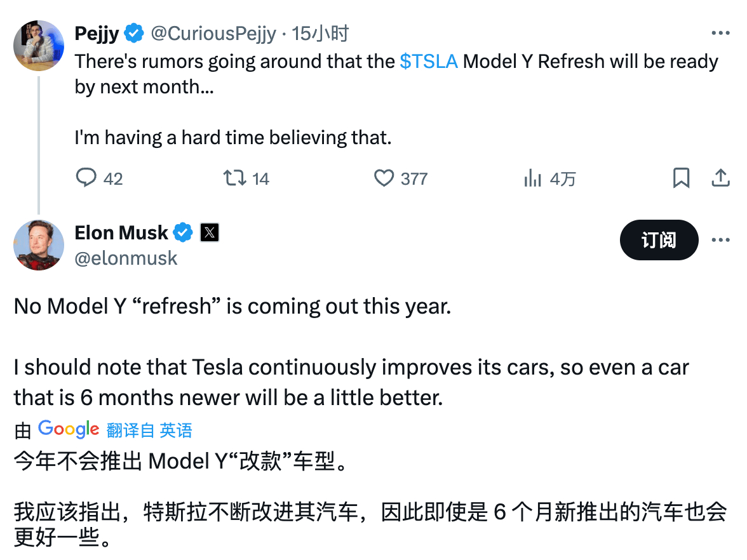Click Elon Musk's blue verified badge

184,233
